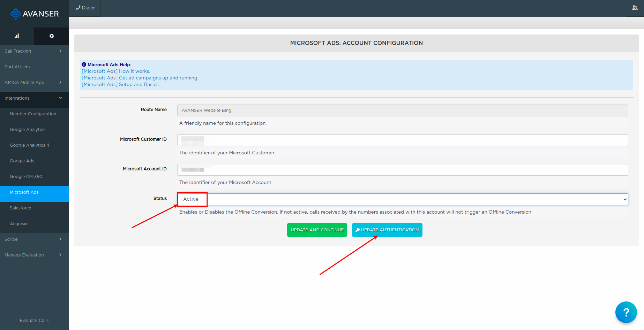Expand the AMICA Mobile App menu
The width and height of the screenshot is (644, 330).
35,82
